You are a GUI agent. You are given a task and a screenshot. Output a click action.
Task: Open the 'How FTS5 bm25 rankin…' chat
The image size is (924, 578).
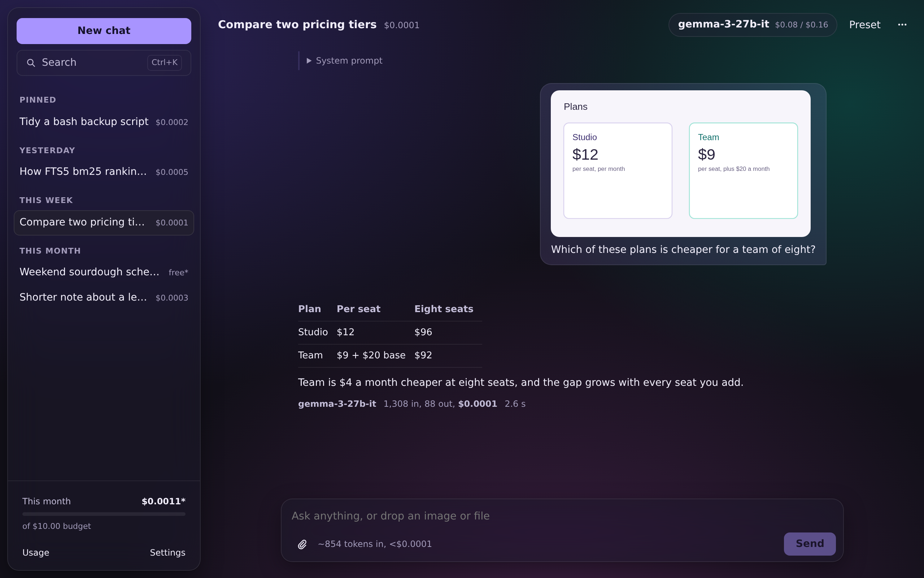[104, 172]
